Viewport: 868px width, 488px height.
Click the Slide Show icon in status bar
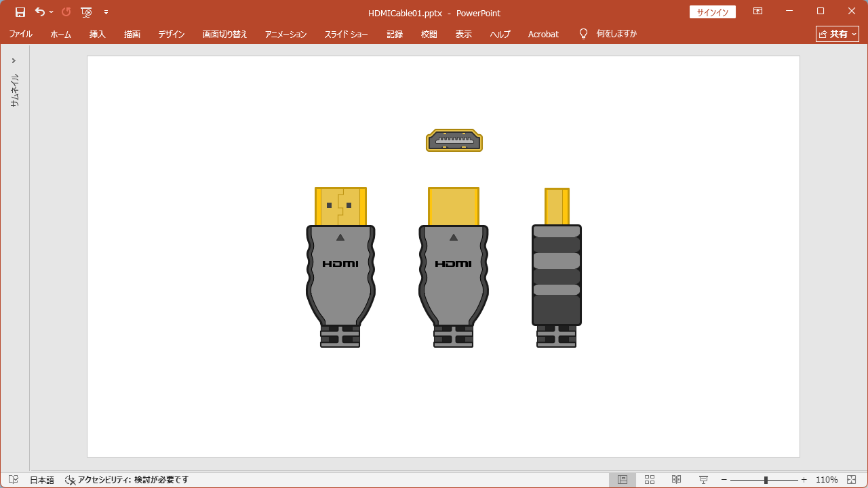(703, 480)
